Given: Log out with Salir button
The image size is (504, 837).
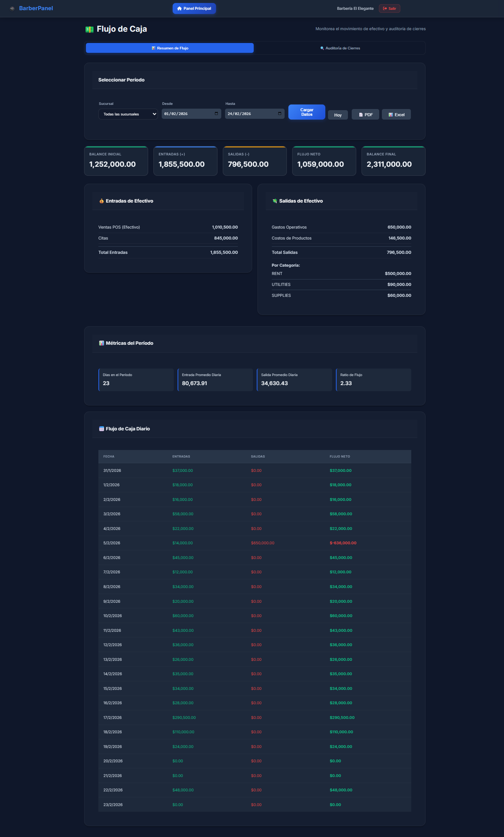Looking at the screenshot, I should [x=389, y=9].
